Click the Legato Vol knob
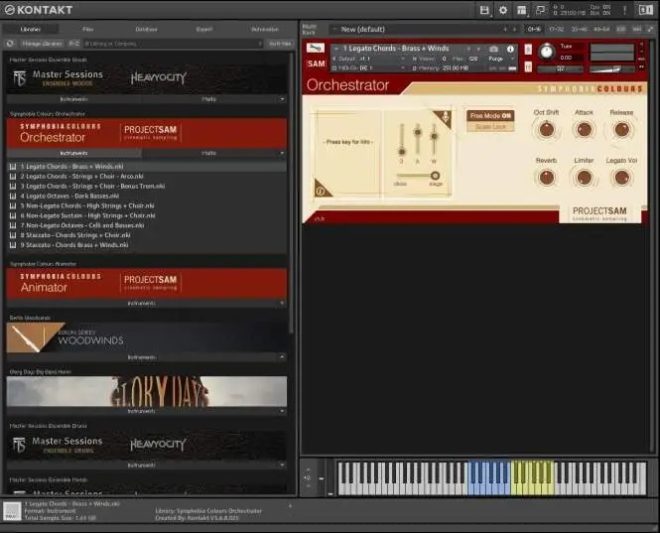The image size is (660, 533). [622, 177]
